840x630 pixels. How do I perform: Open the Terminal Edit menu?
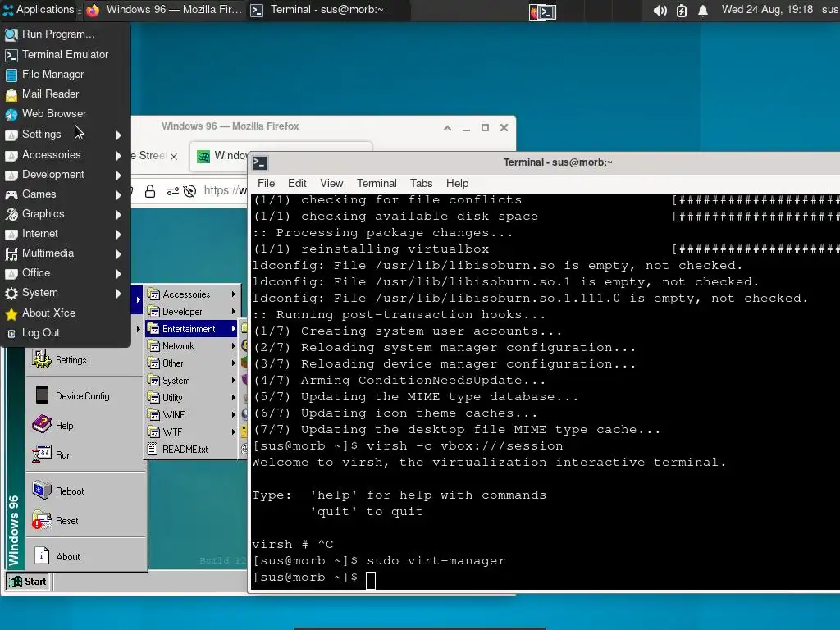[x=297, y=183]
